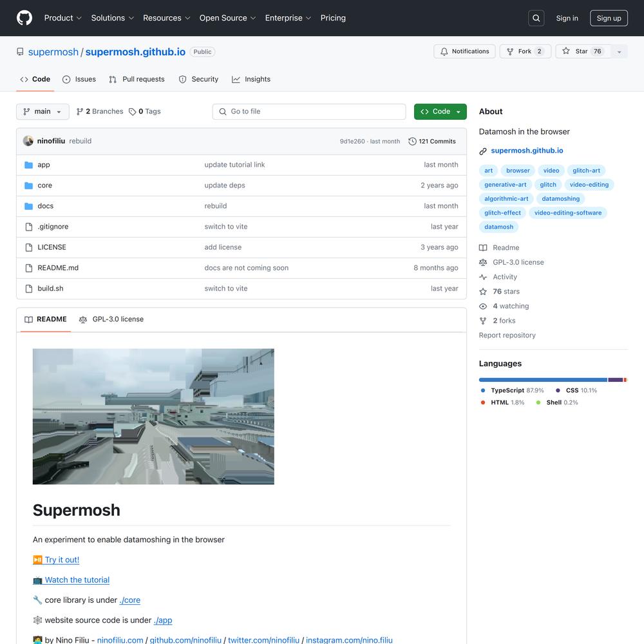Open the Pricing link

click(333, 18)
